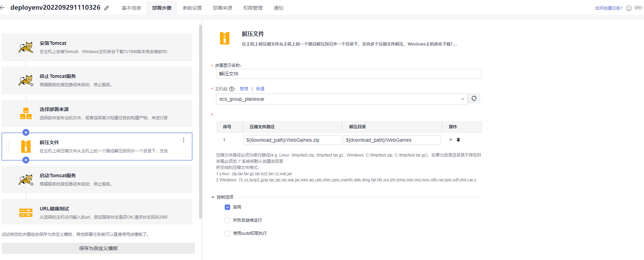The image size is (644, 260).
Task: Click the 解压目录 input for row 1
Action: click(392, 140)
